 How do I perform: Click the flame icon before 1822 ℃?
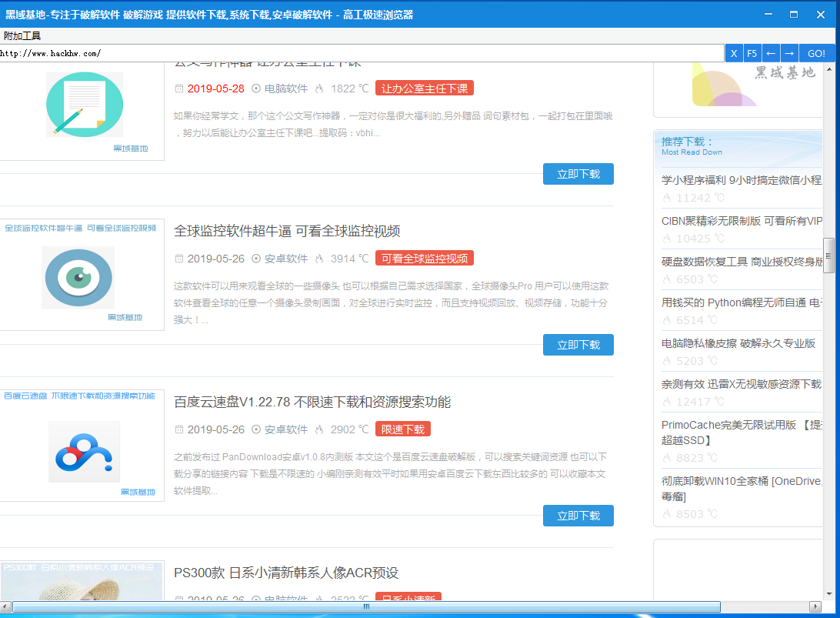pyautogui.click(x=319, y=89)
